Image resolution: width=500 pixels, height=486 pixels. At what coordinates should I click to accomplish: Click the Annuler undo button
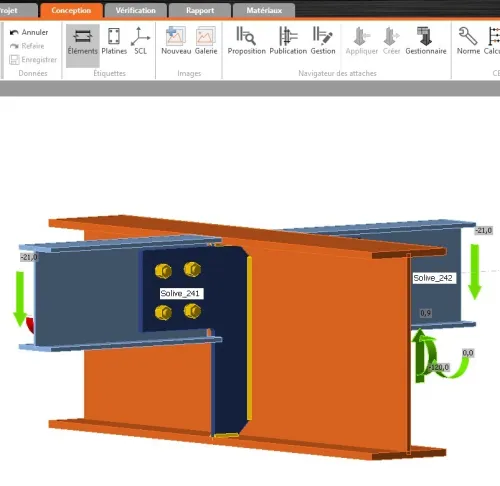[29, 32]
